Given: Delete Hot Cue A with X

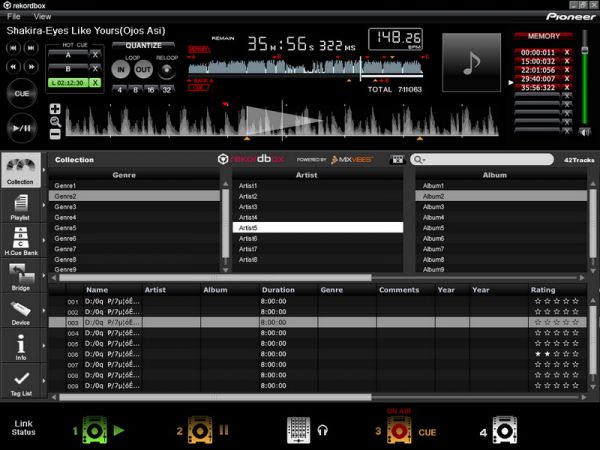Looking at the screenshot, I should point(95,55).
